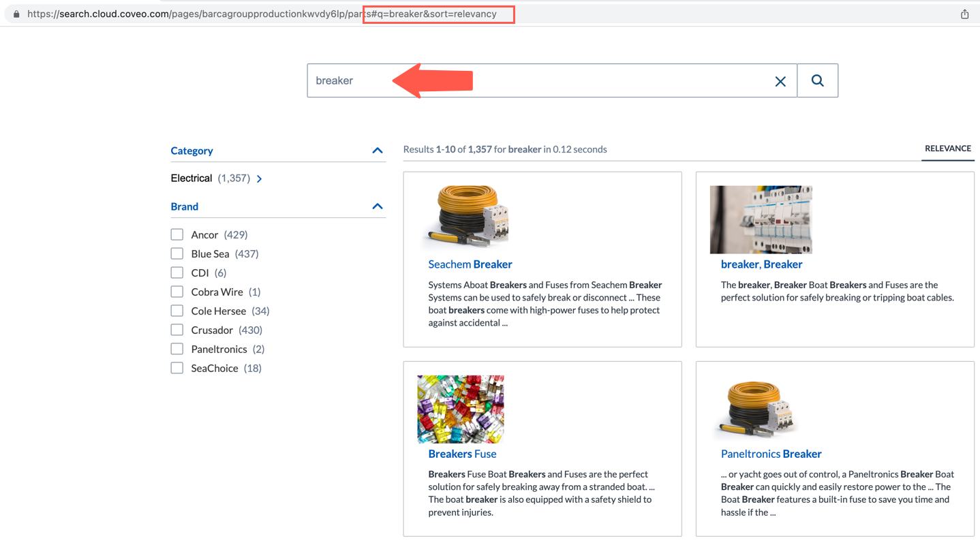Check the Cobra Wire brand checkbox

pos(177,292)
